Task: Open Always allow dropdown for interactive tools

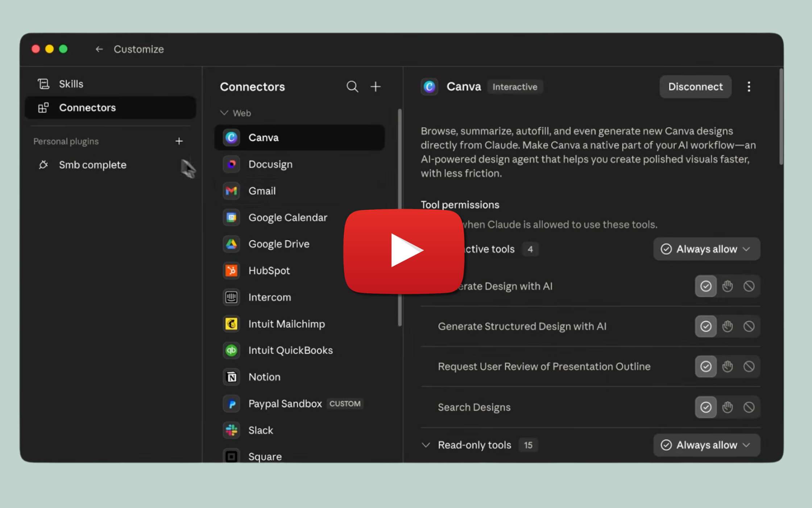Action: [707, 249]
